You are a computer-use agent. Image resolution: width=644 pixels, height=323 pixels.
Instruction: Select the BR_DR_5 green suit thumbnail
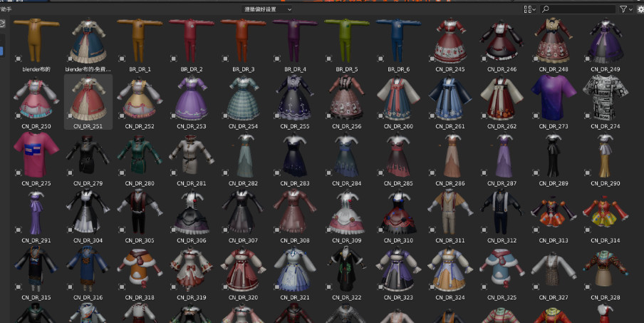click(347, 41)
